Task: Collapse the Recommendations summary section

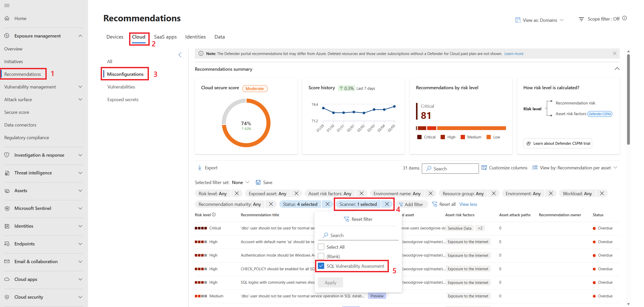Action: click(x=617, y=69)
